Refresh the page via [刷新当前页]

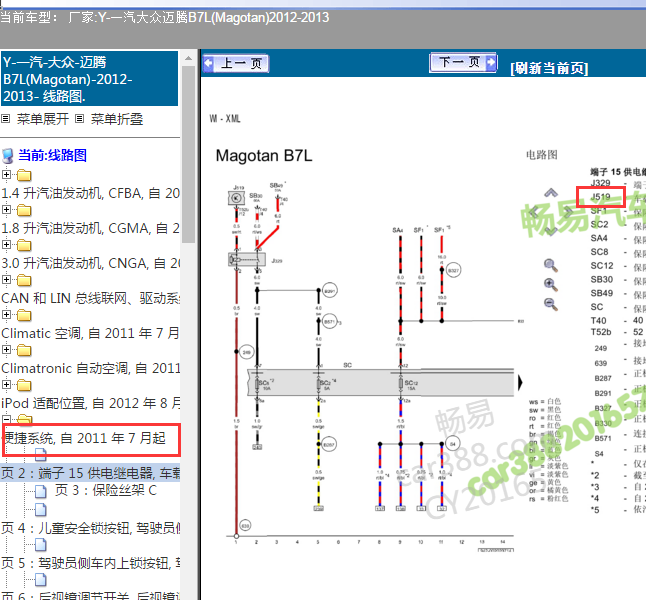point(549,68)
